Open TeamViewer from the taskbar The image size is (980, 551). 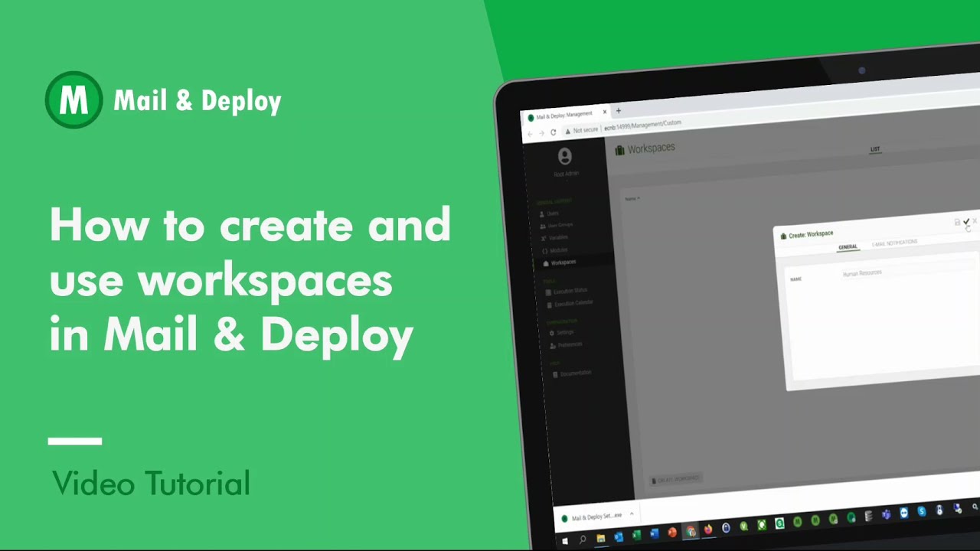[904, 513]
